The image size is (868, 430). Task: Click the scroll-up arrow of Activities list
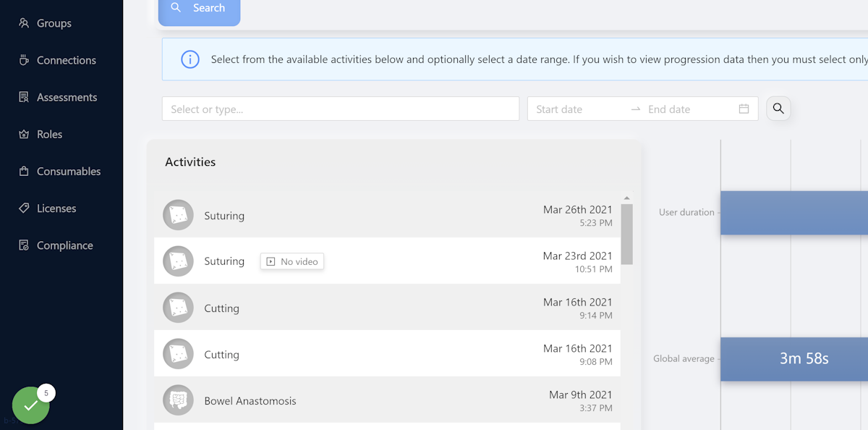627,198
